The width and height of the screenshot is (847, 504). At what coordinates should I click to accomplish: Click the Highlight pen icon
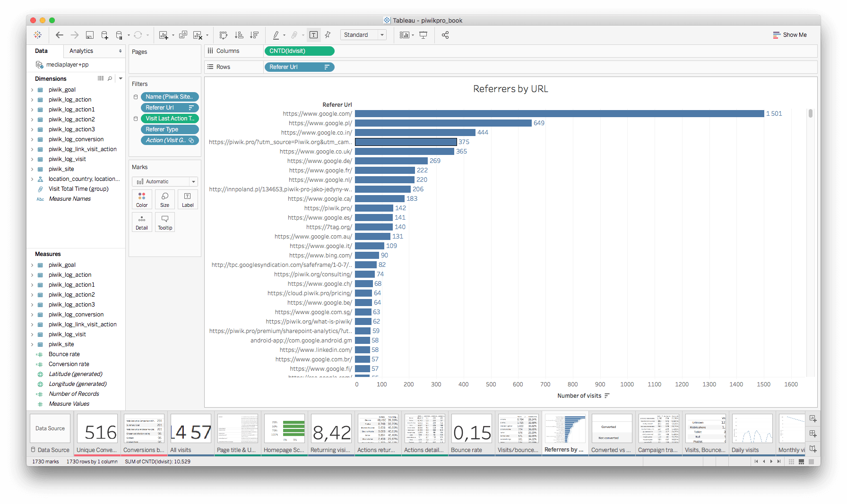coord(276,35)
